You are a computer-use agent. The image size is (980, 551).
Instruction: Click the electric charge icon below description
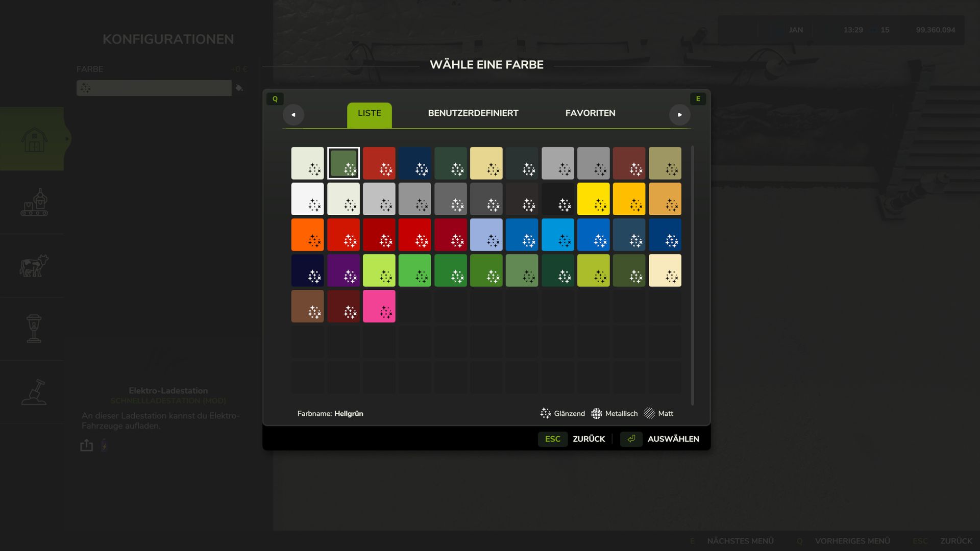point(104,445)
